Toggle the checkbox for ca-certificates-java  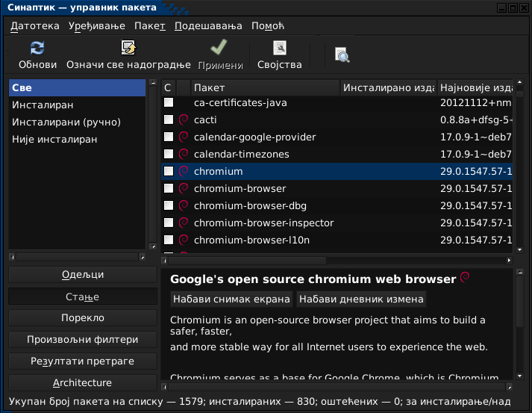pyautogui.click(x=169, y=102)
